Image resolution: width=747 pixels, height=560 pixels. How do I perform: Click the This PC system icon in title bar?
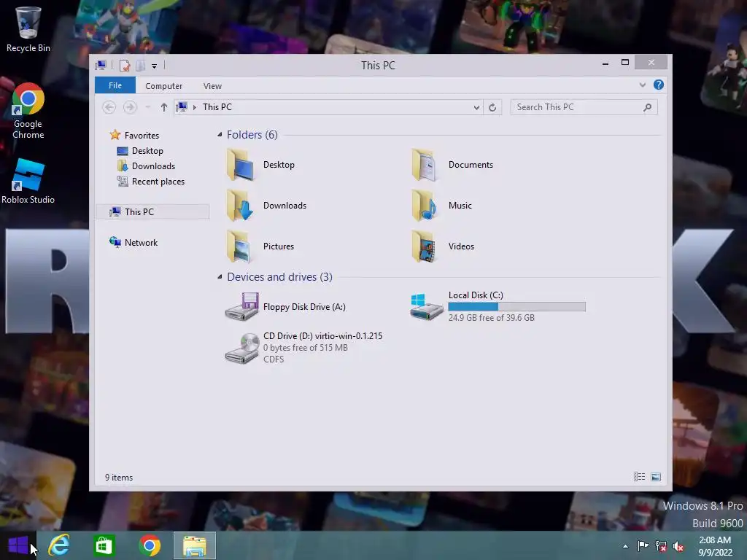[101, 65]
